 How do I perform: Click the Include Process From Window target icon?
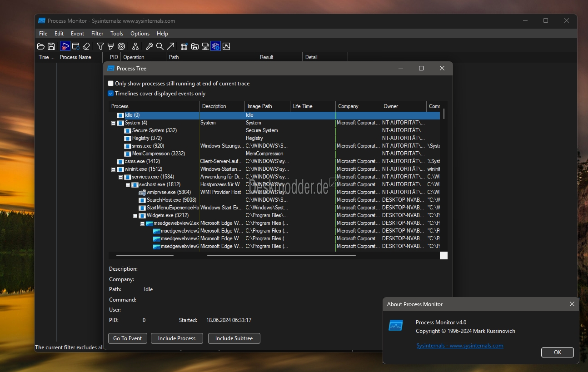coord(121,46)
